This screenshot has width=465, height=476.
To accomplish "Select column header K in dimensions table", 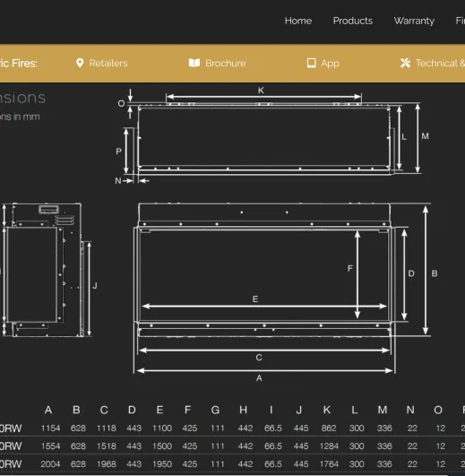I will point(327,410).
